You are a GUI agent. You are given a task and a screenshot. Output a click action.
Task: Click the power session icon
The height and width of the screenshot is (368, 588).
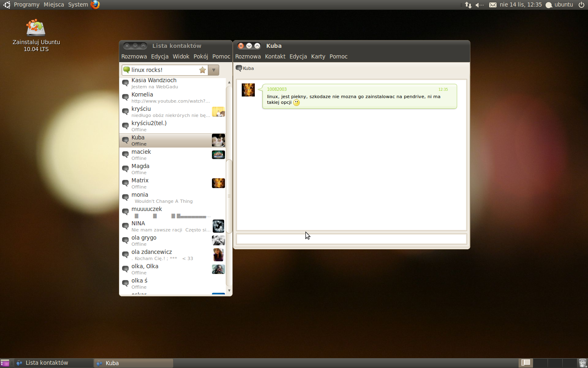click(581, 5)
